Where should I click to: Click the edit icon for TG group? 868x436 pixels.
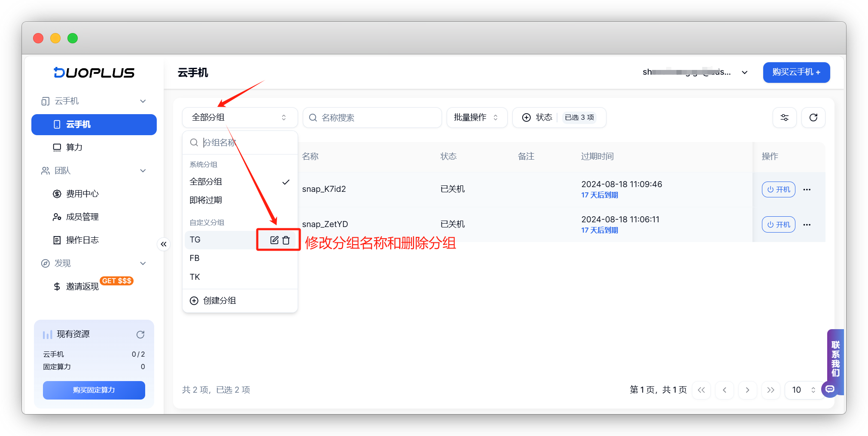click(274, 240)
